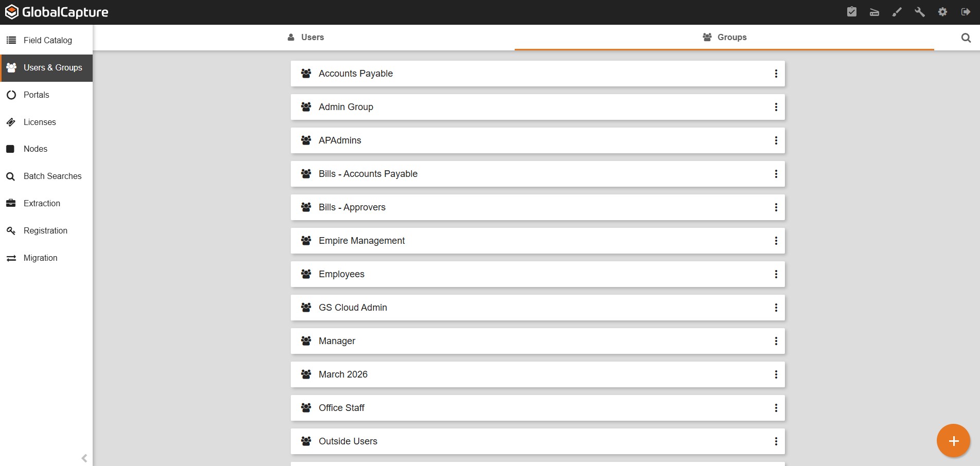Click group icon beside Office Staff
Viewport: 980px width, 466px height.
tap(306, 408)
